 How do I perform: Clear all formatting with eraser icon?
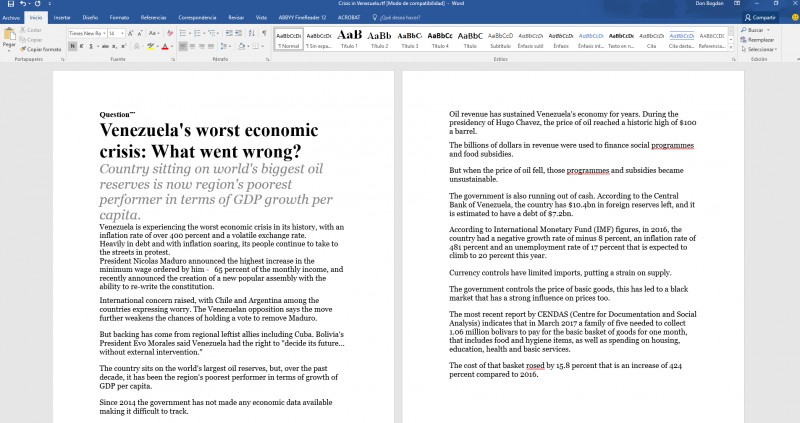click(170, 33)
